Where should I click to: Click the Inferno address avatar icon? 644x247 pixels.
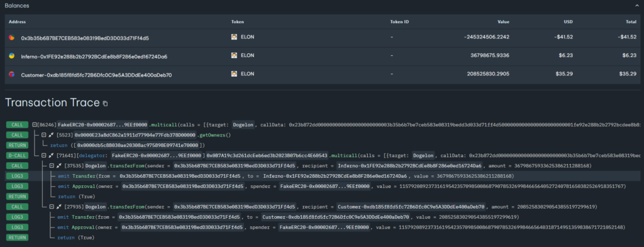point(11,56)
